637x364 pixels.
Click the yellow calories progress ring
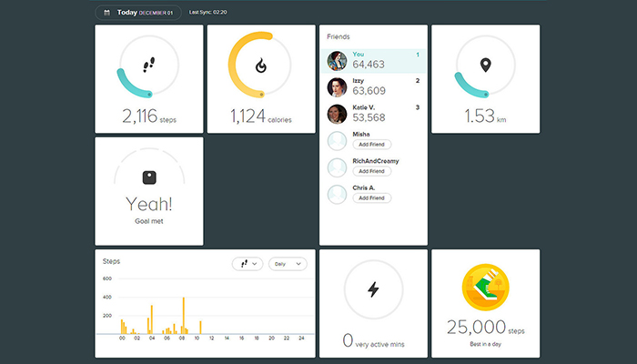[260, 65]
